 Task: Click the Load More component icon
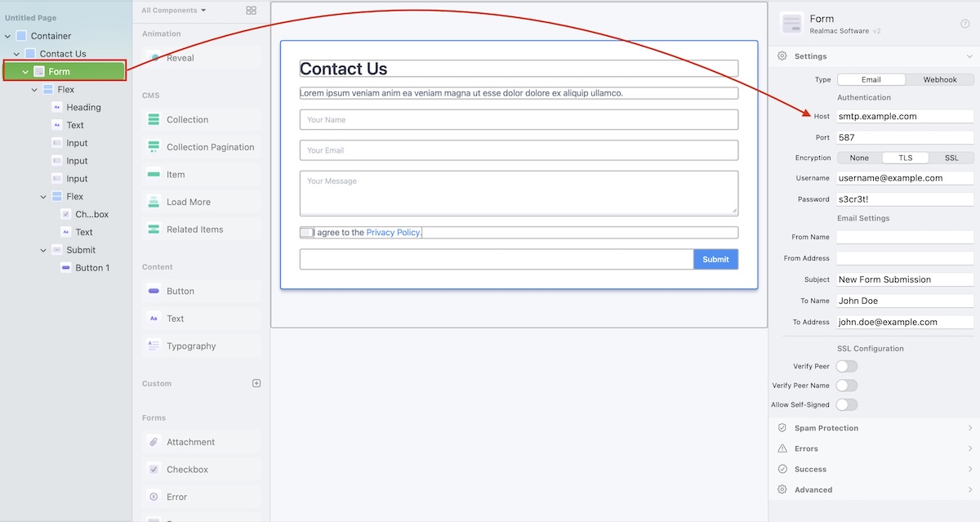(x=154, y=202)
